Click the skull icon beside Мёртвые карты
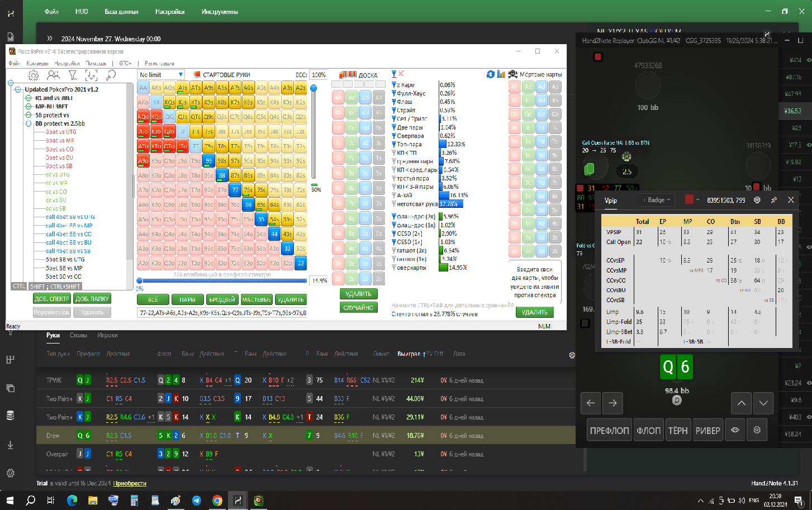 (512, 74)
